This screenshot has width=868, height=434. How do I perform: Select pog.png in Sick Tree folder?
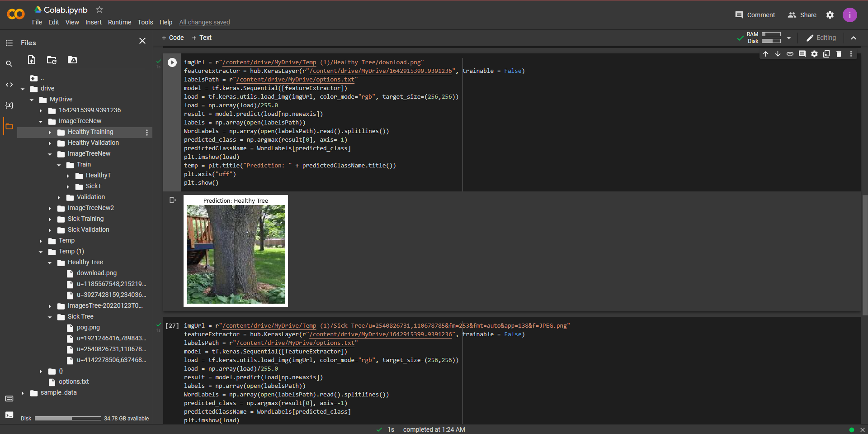click(x=88, y=328)
